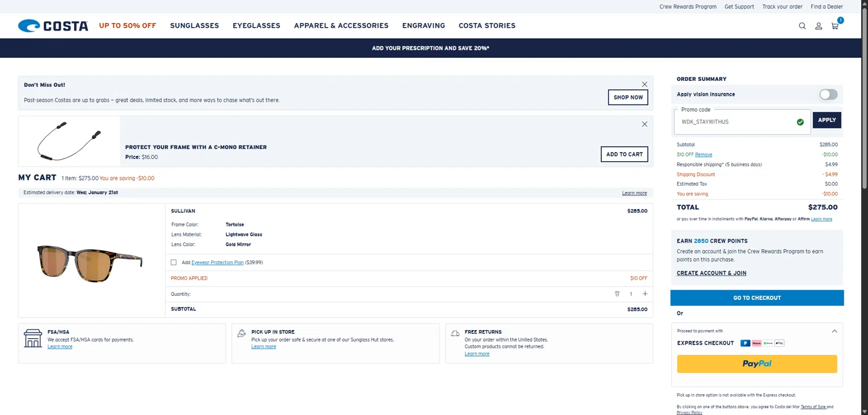
Task: Click Find a Dealer link
Action: (827, 7)
